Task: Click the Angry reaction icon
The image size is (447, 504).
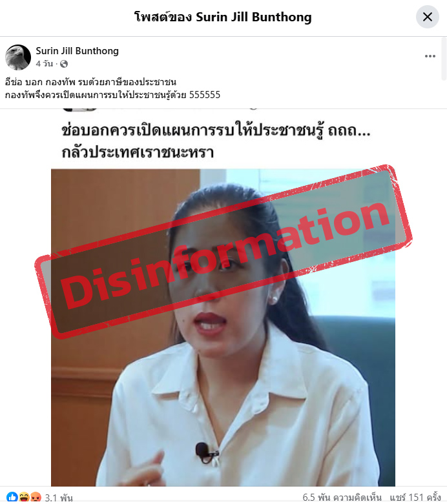Action: pyautogui.click(x=36, y=498)
